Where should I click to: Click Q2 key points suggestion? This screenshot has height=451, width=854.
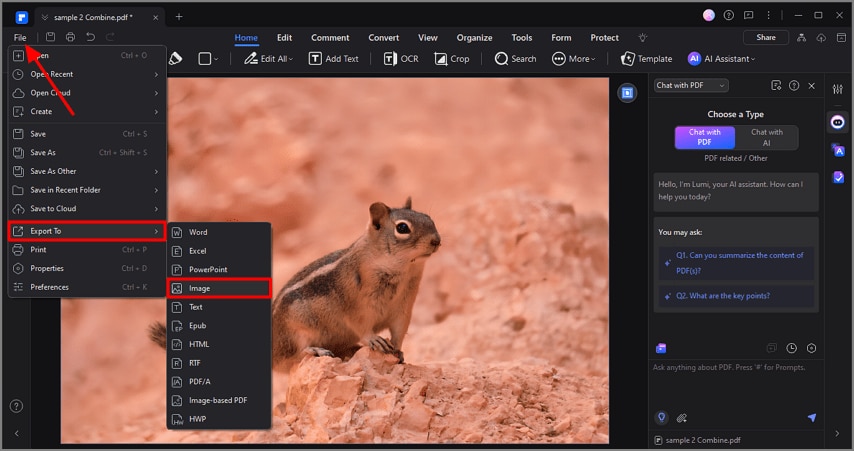pyautogui.click(x=736, y=296)
